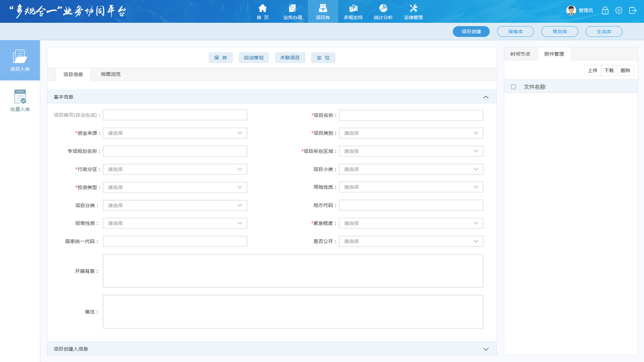Viewport: 644px width, 362px height.
Task: Click the logout icon in header
Action: (x=633, y=10)
